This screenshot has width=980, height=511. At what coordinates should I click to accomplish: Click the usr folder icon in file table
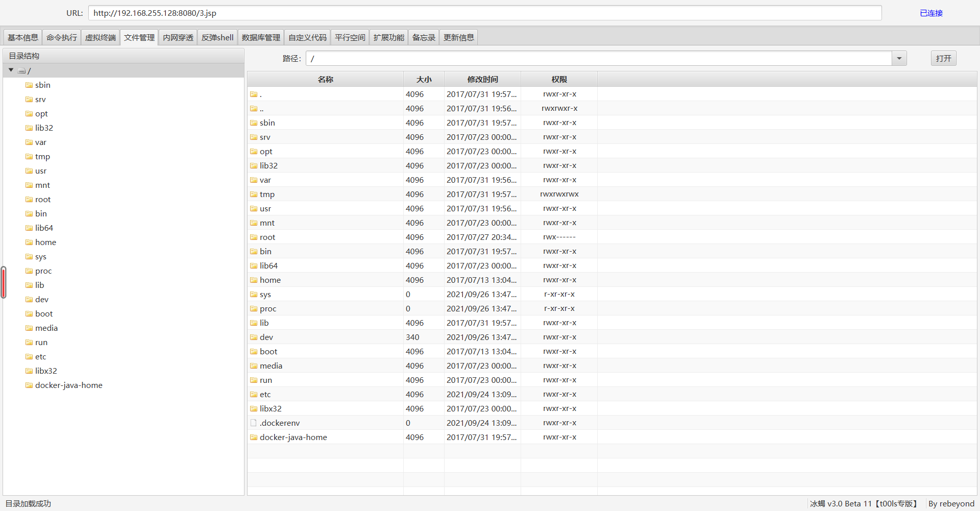(x=254, y=209)
